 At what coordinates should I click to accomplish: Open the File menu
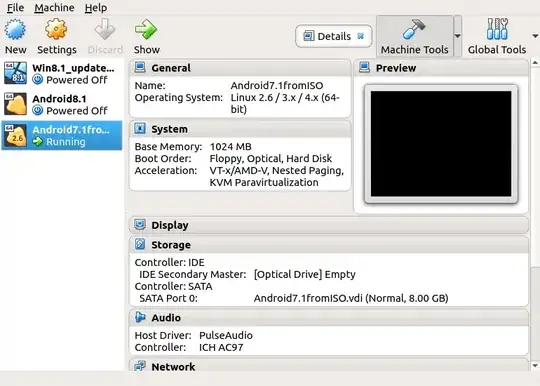[15, 8]
